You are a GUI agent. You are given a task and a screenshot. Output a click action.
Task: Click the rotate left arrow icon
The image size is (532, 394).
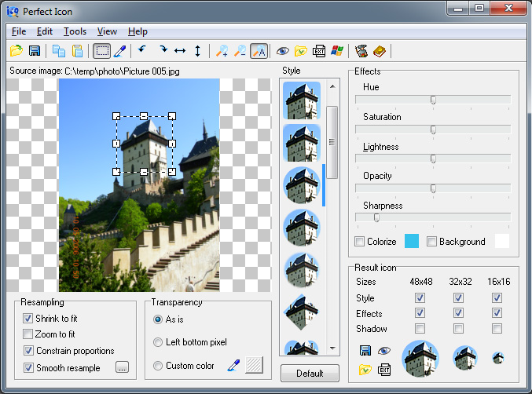click(142, 49)
